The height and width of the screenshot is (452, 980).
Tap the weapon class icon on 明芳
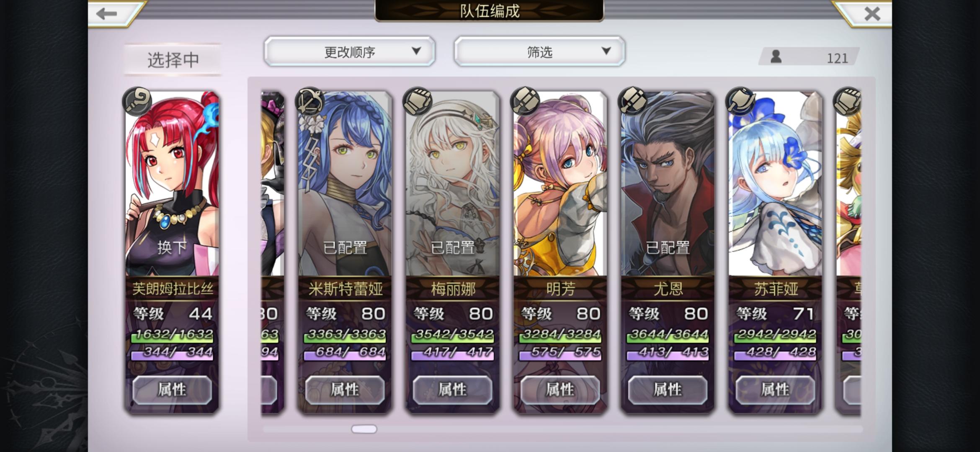point(525,101)
